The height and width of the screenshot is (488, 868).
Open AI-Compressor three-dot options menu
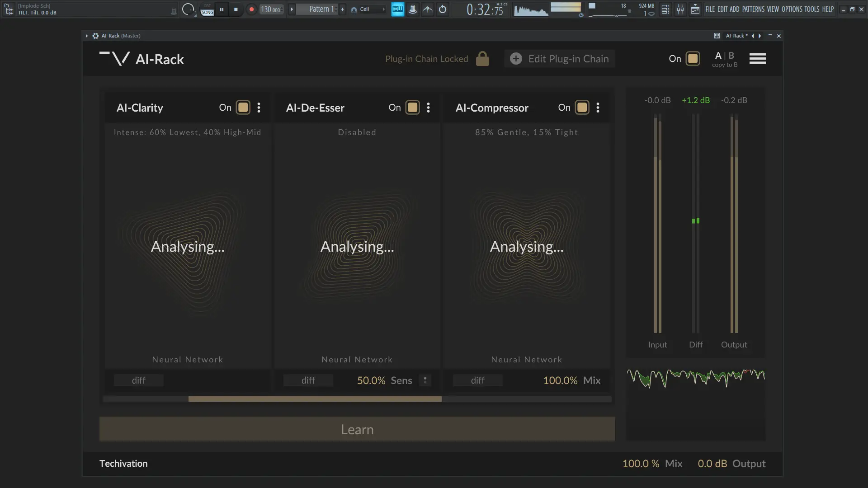tap(598, 108)
